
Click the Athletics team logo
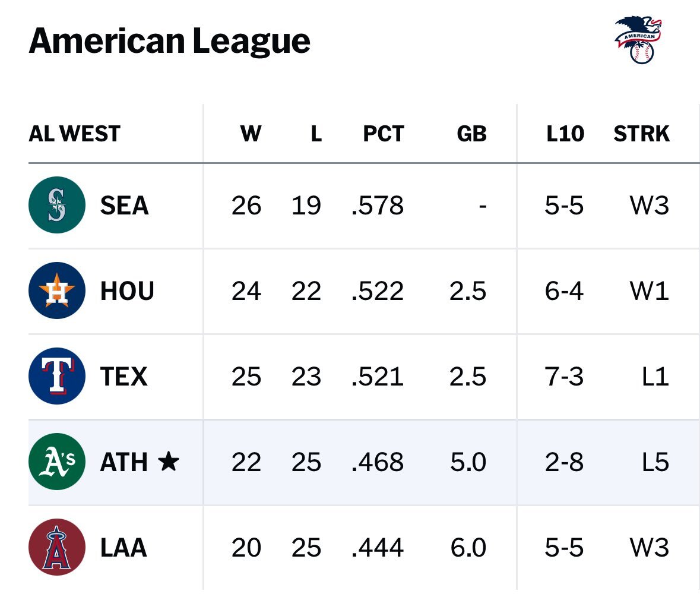pos(57,462)
